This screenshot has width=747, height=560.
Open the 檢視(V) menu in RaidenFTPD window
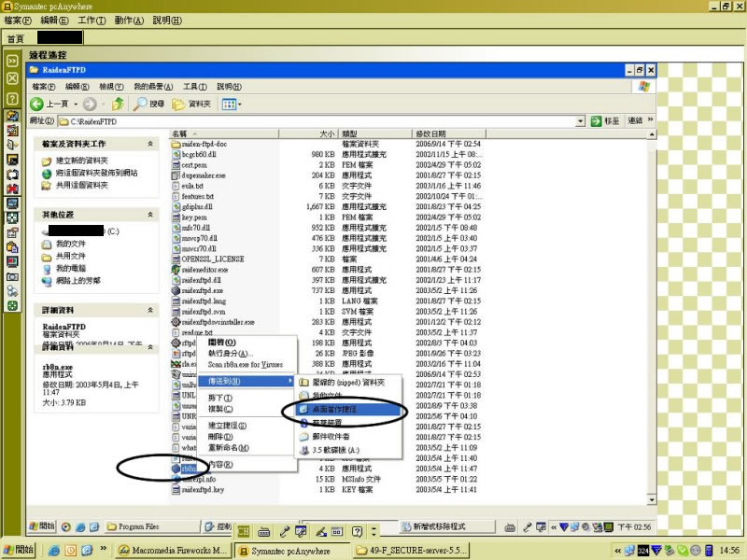[111, 87]
